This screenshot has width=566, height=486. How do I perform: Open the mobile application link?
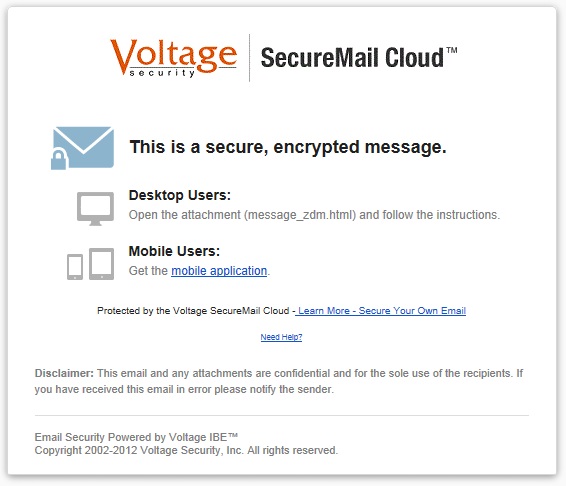(219, 271)
